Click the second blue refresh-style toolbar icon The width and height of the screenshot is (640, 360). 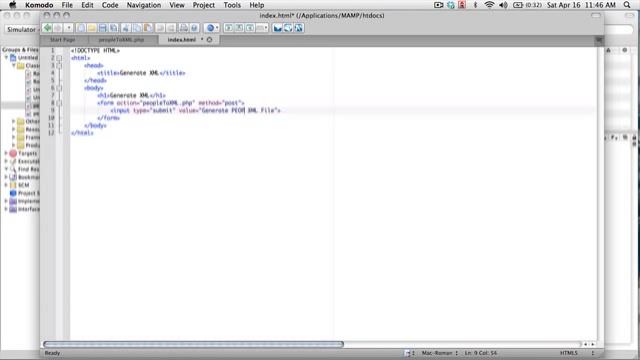(288, 28)
